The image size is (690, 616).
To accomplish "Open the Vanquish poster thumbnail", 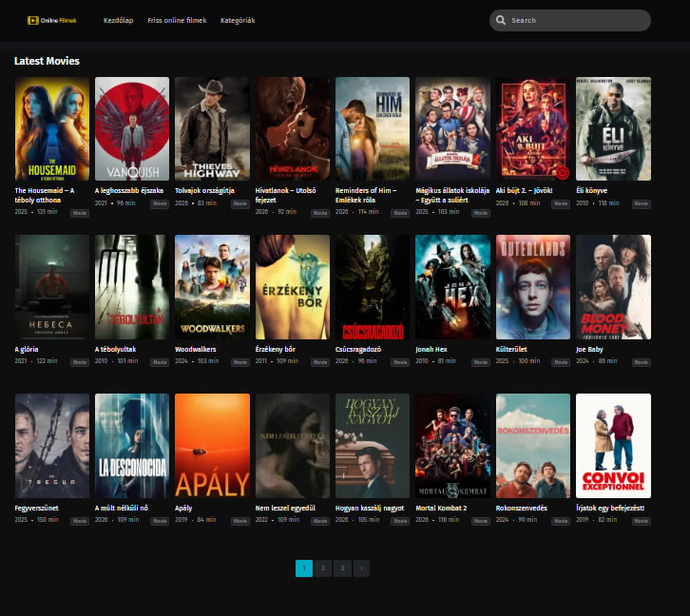I will tap(132, 129).
